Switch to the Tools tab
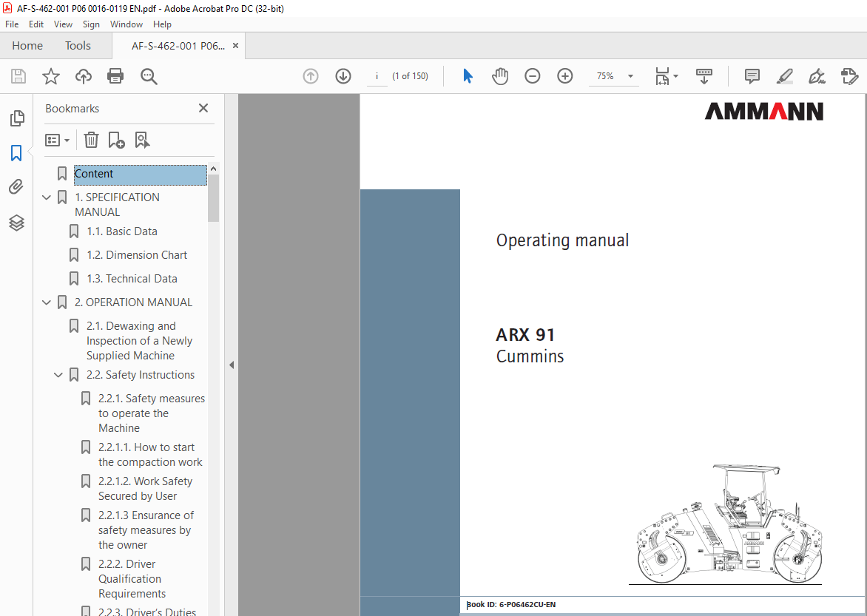This screenshot has width=867, height=616. pos(78,46)
